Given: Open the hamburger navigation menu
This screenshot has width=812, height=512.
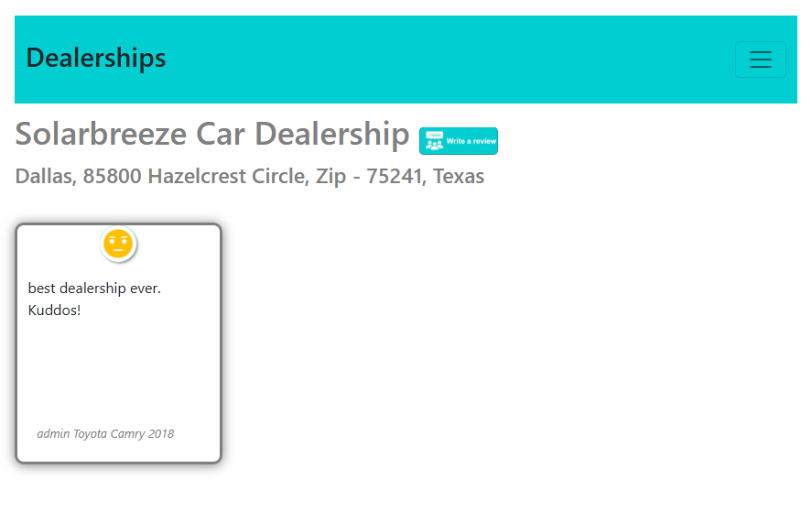Looking at the screenshot, I should coord(760,60).
